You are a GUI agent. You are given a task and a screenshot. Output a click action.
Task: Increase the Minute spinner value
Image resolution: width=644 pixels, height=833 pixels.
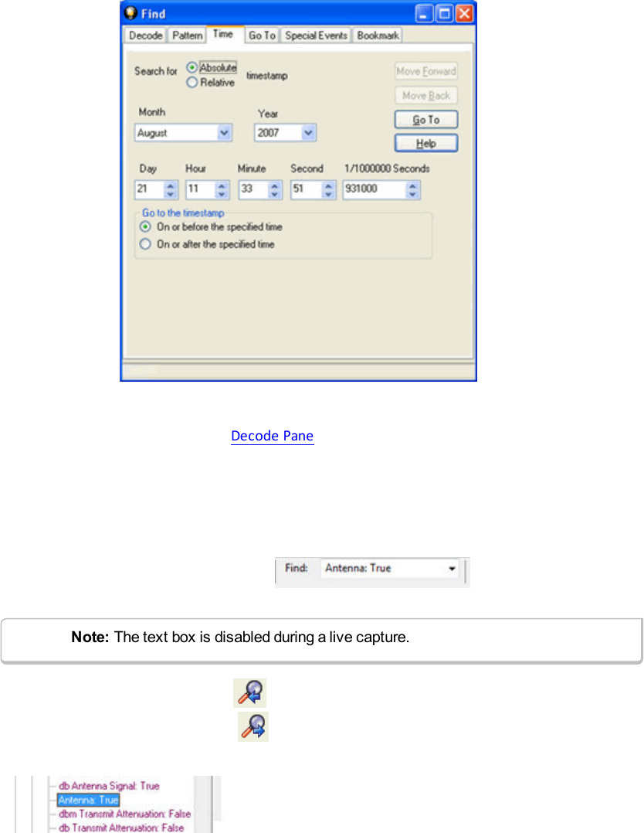274,185
